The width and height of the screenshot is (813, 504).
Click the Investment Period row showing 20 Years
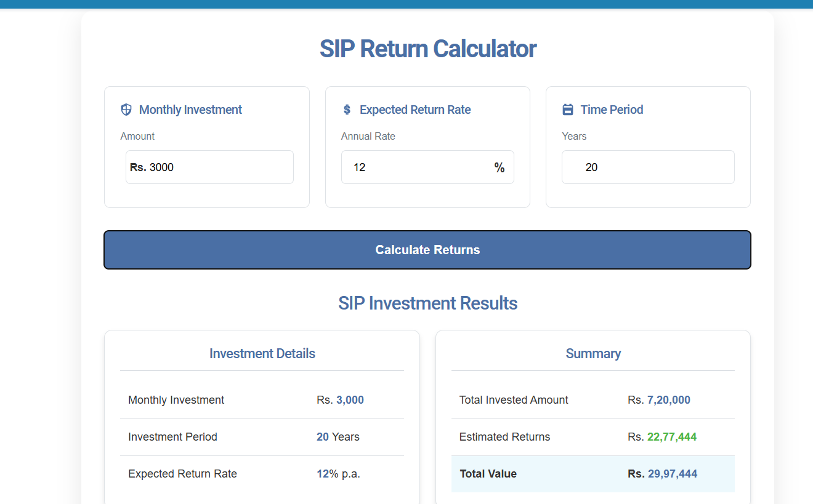tap(262, 436)
